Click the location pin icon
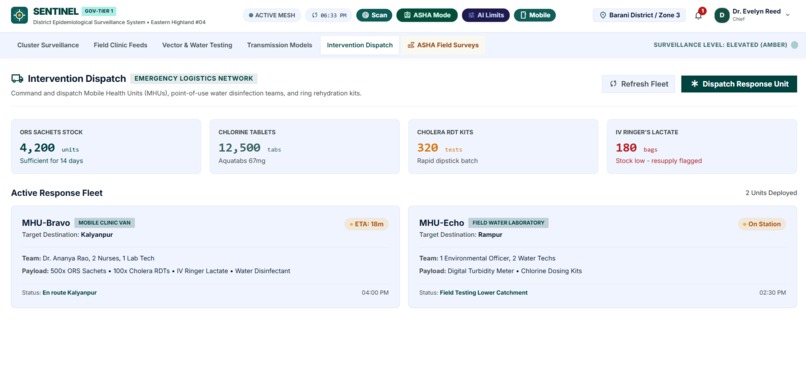This screenshot has height=366, width=806. pyautogui.click(x=603, y=15)
